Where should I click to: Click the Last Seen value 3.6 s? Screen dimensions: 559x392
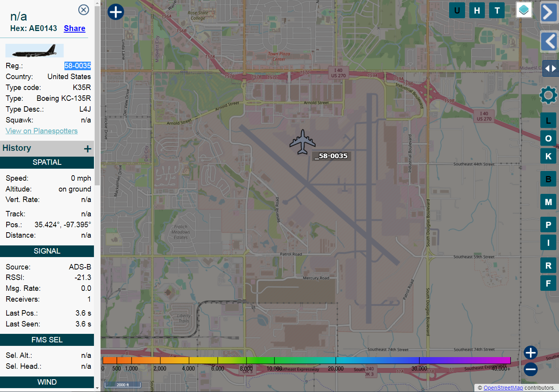pyautogui.click(x=83, y=324)
